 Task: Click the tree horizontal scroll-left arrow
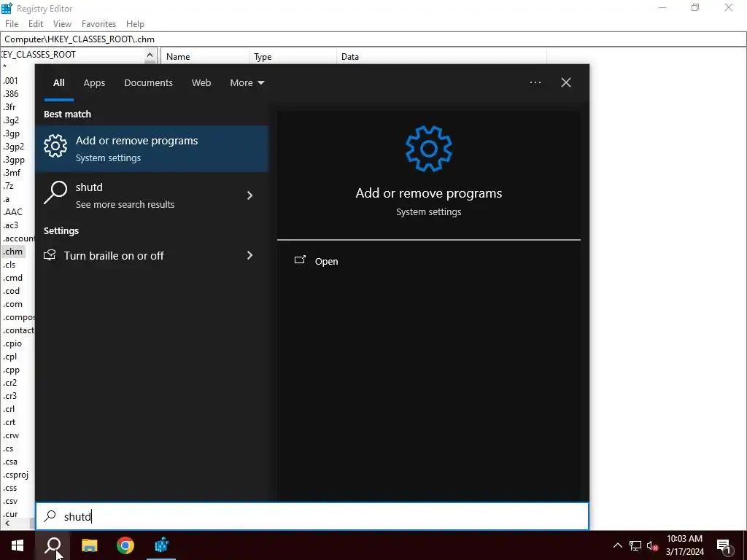coord(7,524)
